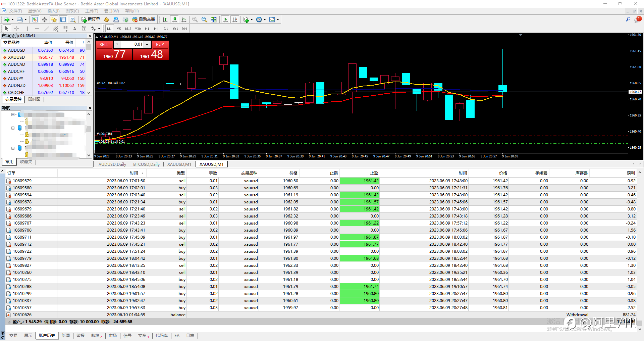Select the Text 'A' drawing tool
644x342 pixels.
tap(75, 29)
